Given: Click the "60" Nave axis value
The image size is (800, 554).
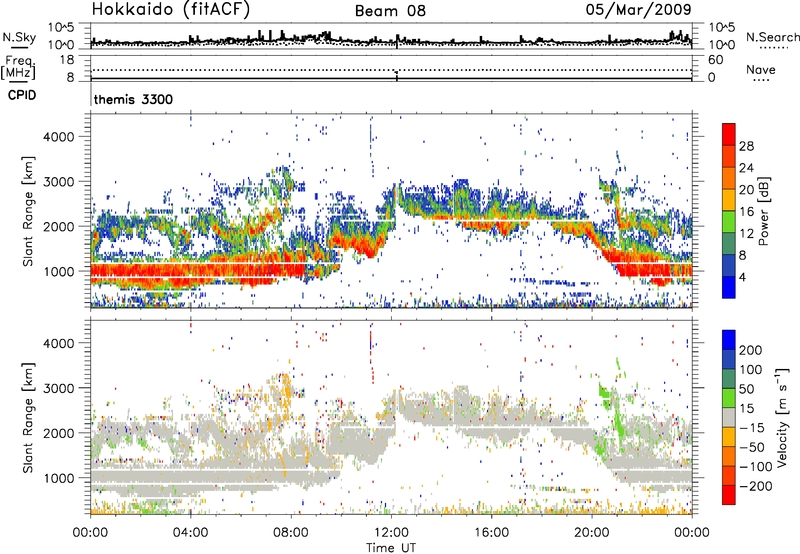Looking at the screenshot, I should tap(715, 60).
